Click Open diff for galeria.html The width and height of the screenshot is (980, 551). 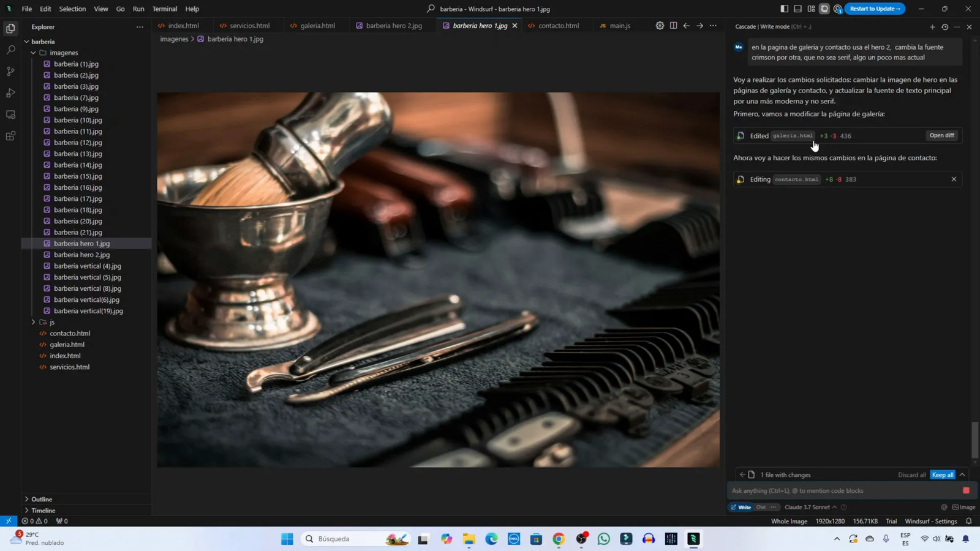[941, 135]
